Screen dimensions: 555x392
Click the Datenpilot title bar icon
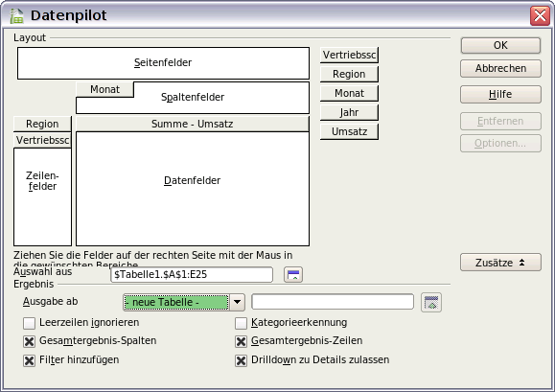click(16, 15)
